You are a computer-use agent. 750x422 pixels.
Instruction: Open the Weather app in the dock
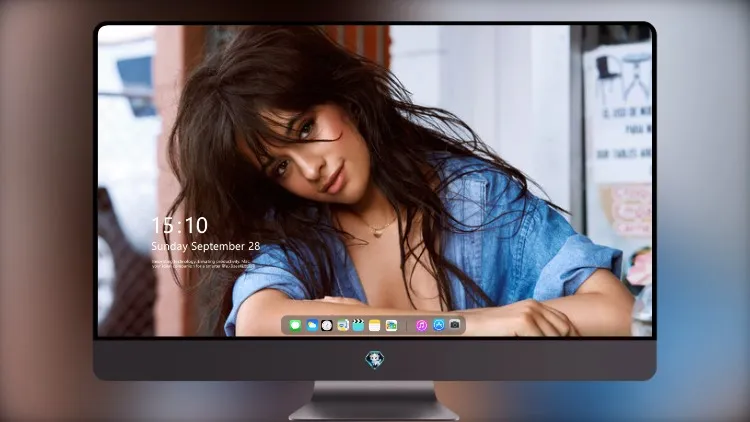coord(312,325)
